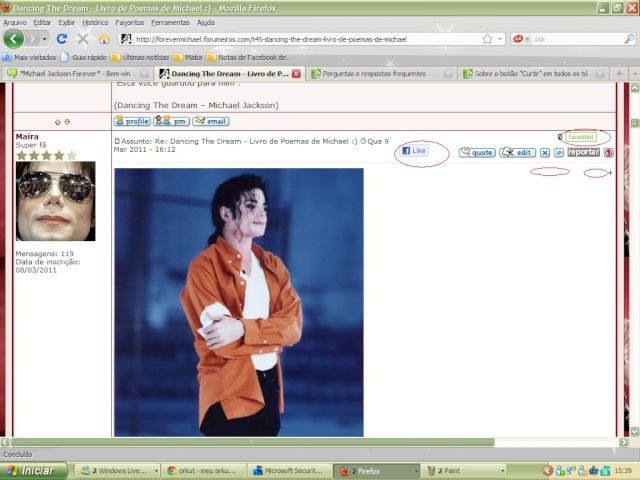The width and height of the screenshot is (640, 480).
Task: Jump to top with the small up arrow
Action: 58,122
